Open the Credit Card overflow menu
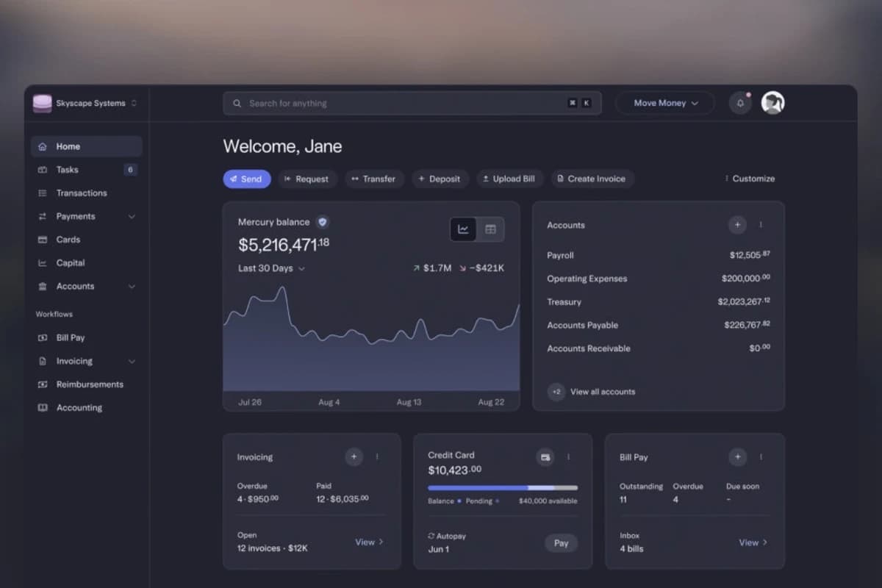The image size is (882, 588). [569, 456]
